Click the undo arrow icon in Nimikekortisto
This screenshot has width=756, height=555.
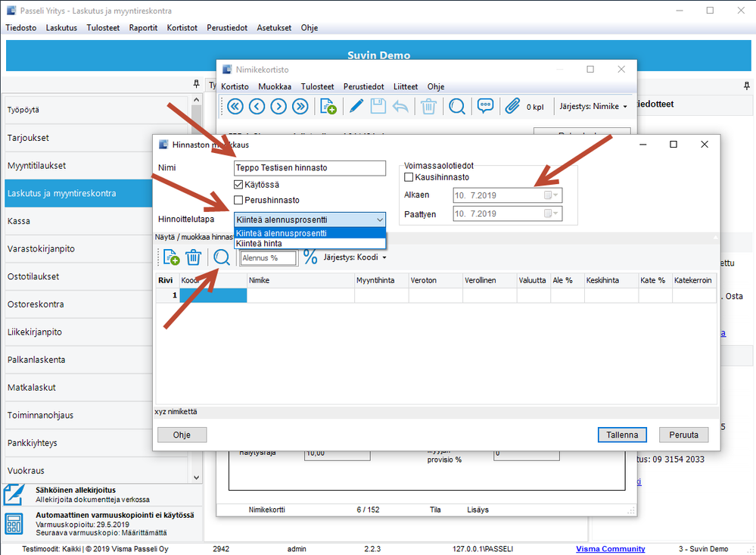[x=400, y=106]
